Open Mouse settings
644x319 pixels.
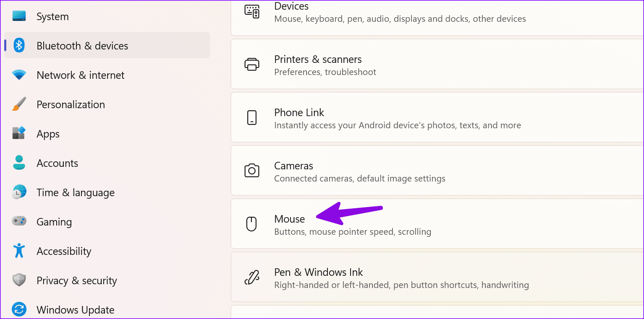click(x=437, y=224)
